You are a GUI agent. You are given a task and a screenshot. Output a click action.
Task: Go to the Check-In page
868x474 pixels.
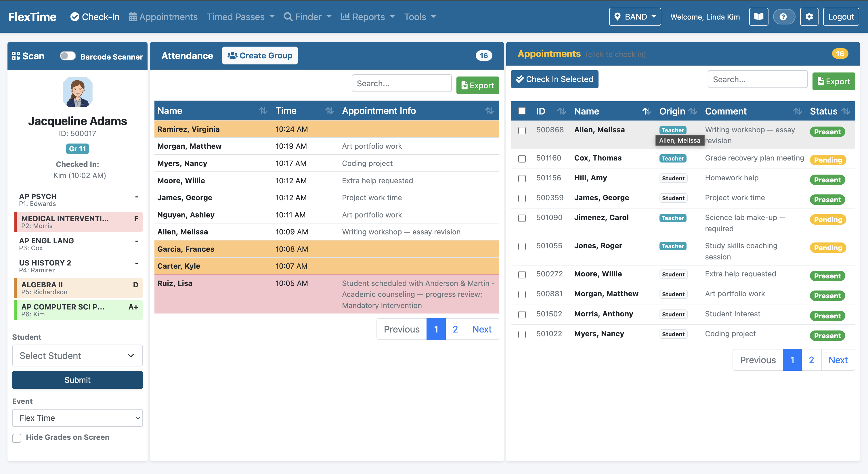click(x=95, y=17)
